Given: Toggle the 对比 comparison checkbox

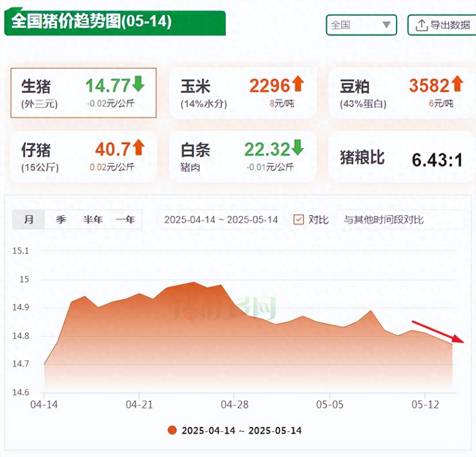Looking at the screenshot, I should tap(298, 219).
